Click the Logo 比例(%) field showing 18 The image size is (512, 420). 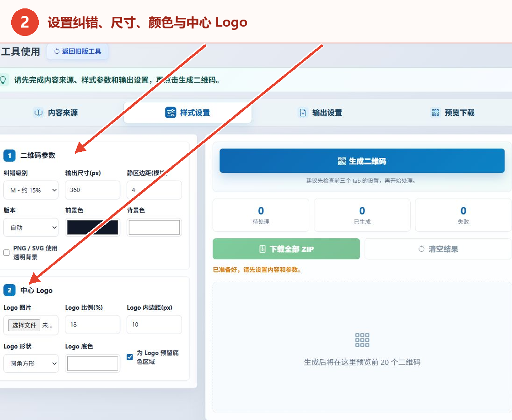(x=93, y=325)
